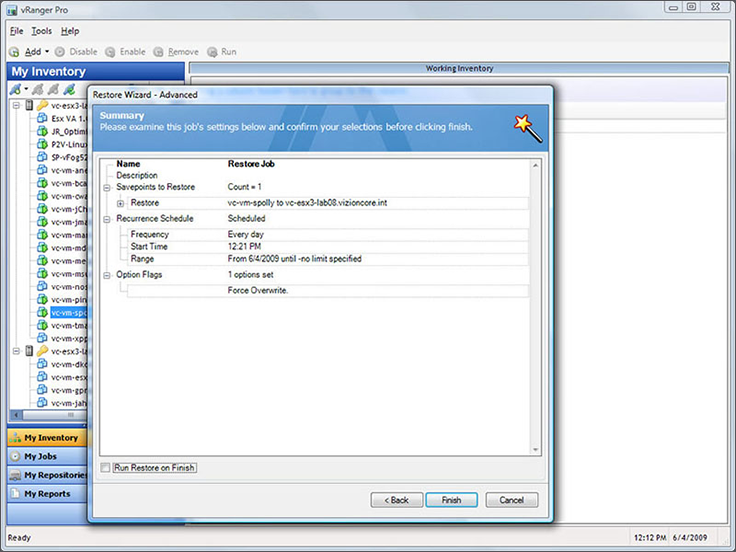Click the VM icon beside vc-vm-nos
736x552 pixels.
coord(42,286)
